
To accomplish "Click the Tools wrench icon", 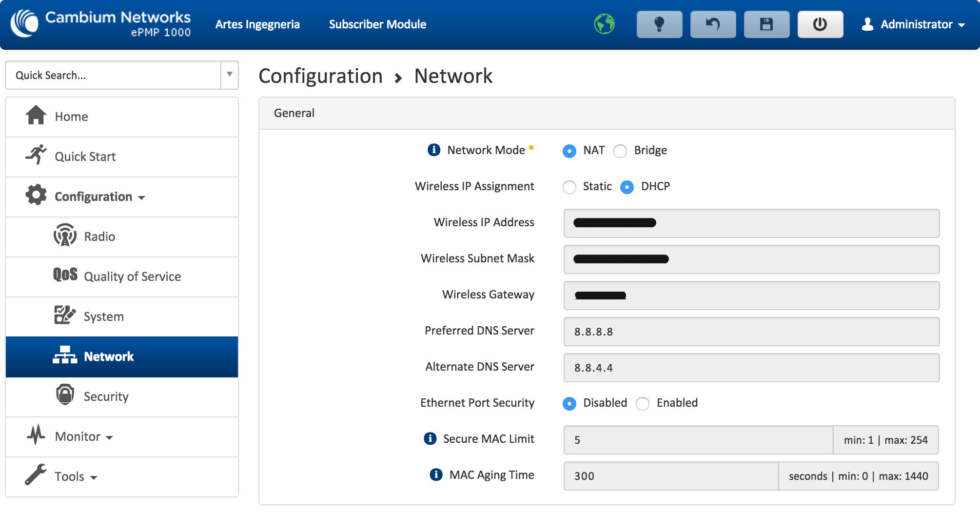I will tap(36, 474).
